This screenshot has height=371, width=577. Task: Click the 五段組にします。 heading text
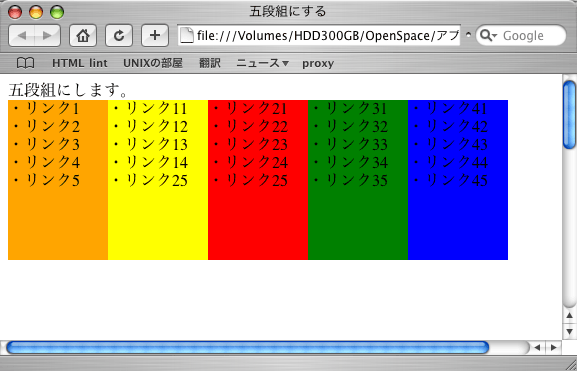[68, 90]
